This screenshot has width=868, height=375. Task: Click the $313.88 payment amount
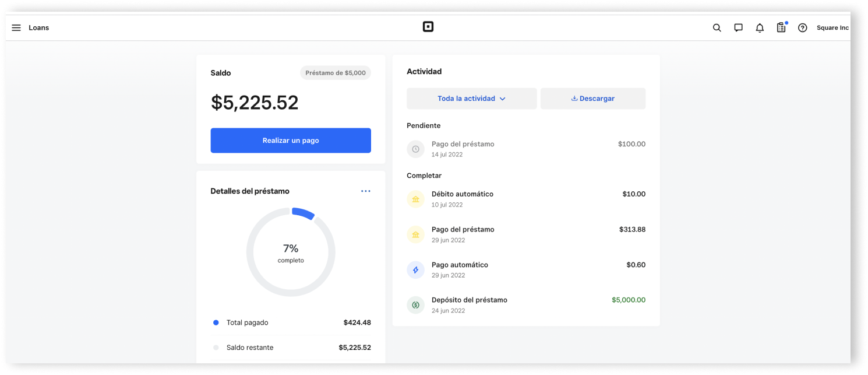[632, 230]
